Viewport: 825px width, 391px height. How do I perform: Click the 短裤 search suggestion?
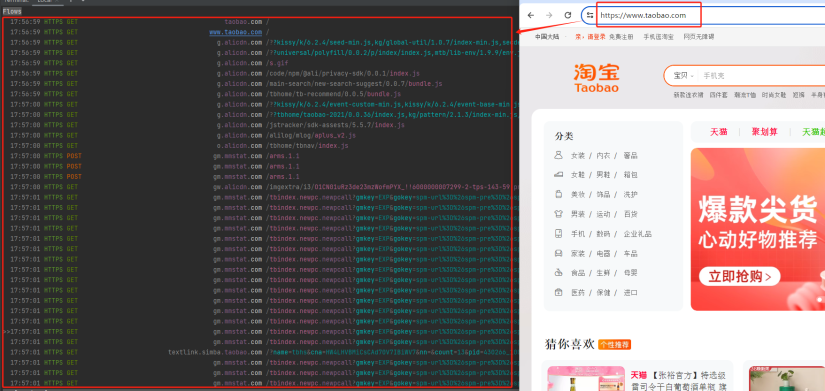coord(799,95)
